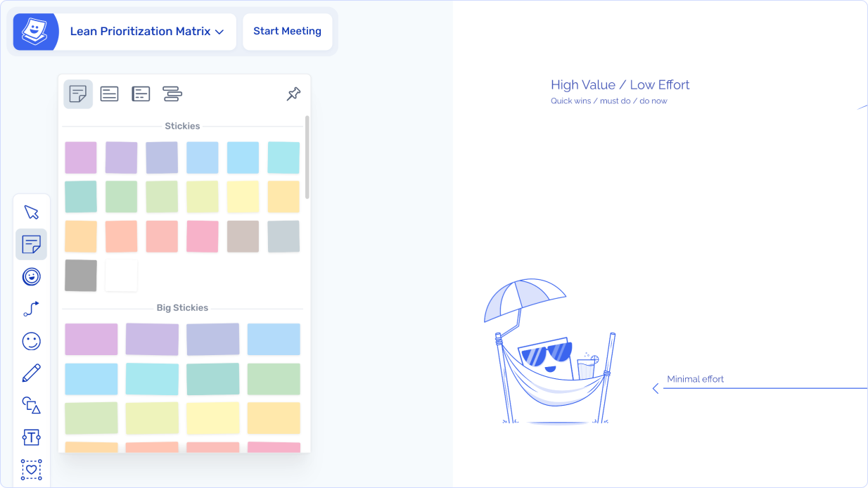Viewport: 868px width, 488px height.
Task: Open the smiley face icons tool
Action: tap(31, 341)
